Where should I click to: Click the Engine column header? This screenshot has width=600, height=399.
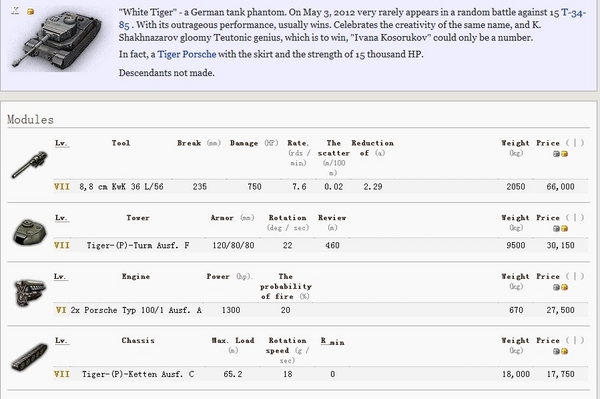point(136,276)
